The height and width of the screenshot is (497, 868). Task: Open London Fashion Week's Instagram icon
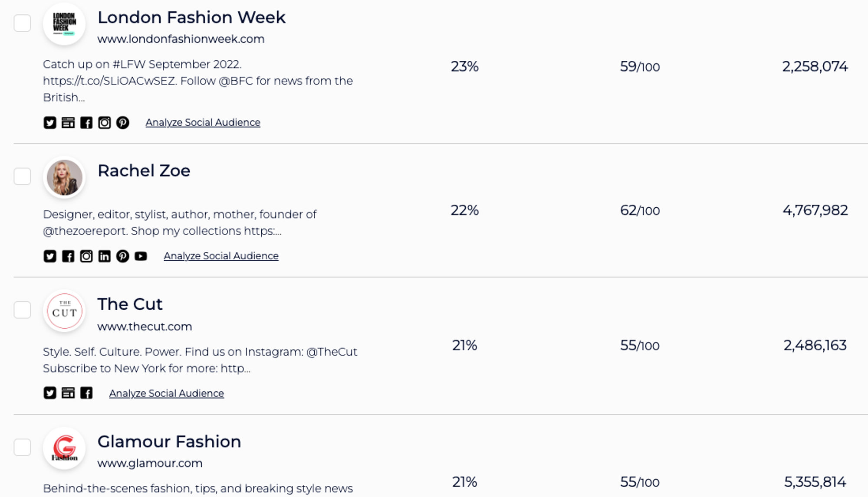pos(104,123)
